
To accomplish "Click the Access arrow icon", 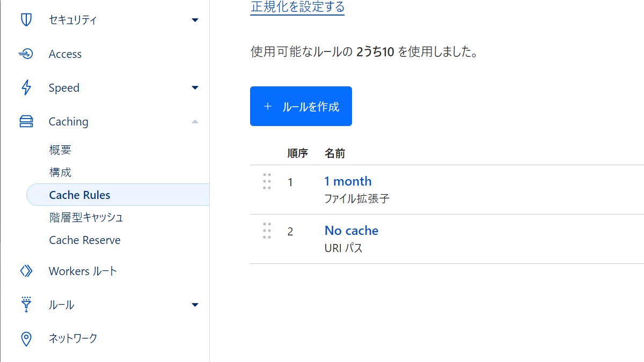I will point(26,54).
